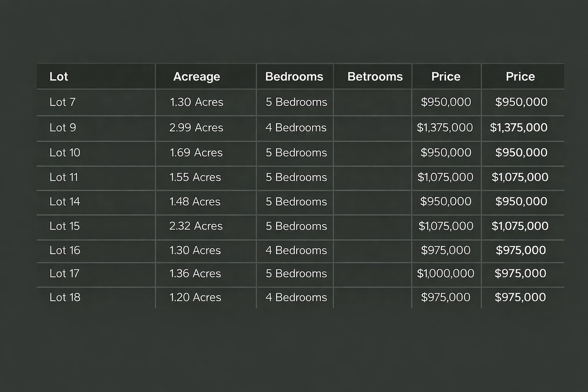Screen dimensions: 588x392
Task: Select the Lot 14 row label
Action: coord(65,201)
